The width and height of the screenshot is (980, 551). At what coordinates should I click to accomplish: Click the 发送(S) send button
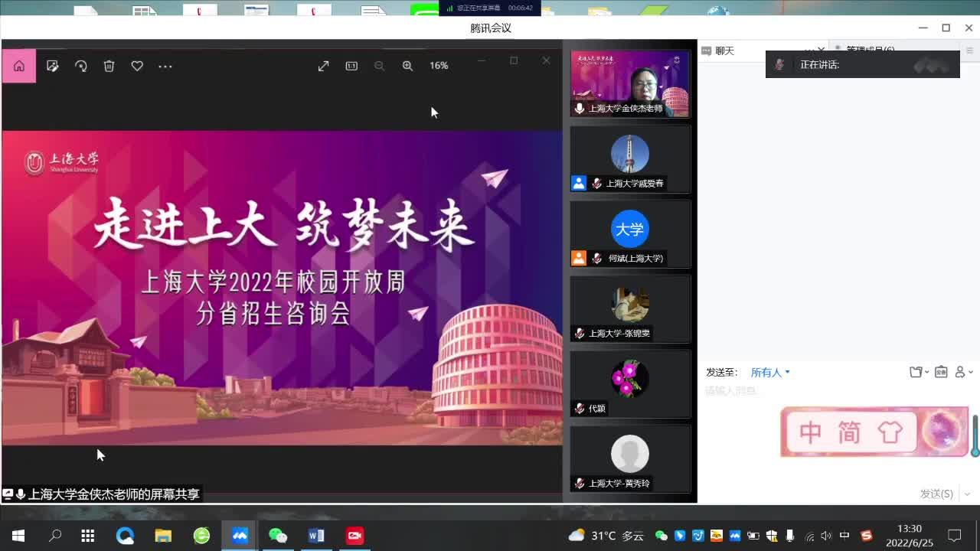coord(936,494)
